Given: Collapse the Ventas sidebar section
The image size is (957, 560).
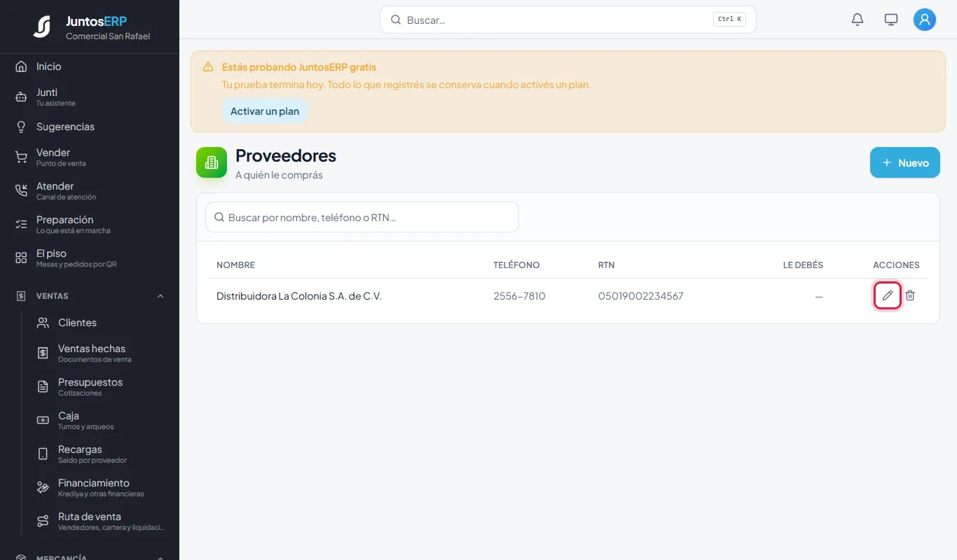Looking at the screenshot, I should [x=160, y=296].
